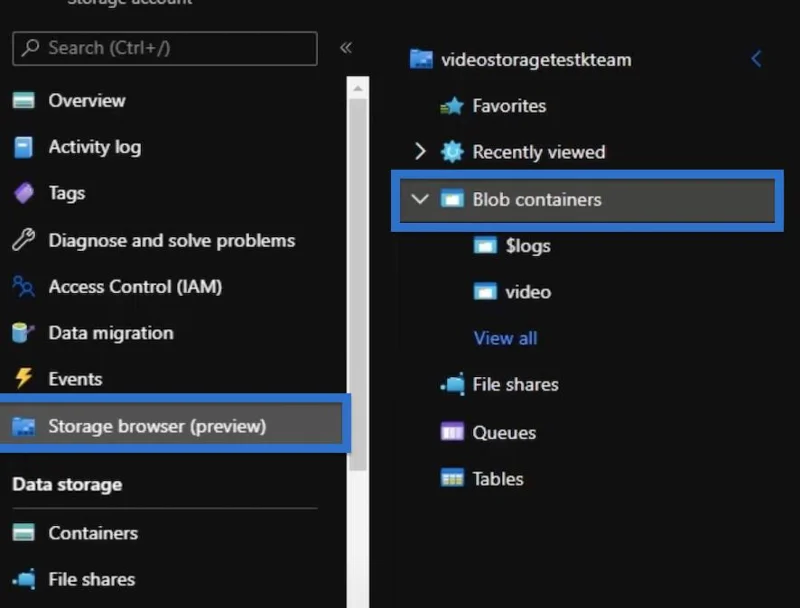Click the Data migration bucket icon
The width and height of the screenshot is (800, 608).
point(23,333)
